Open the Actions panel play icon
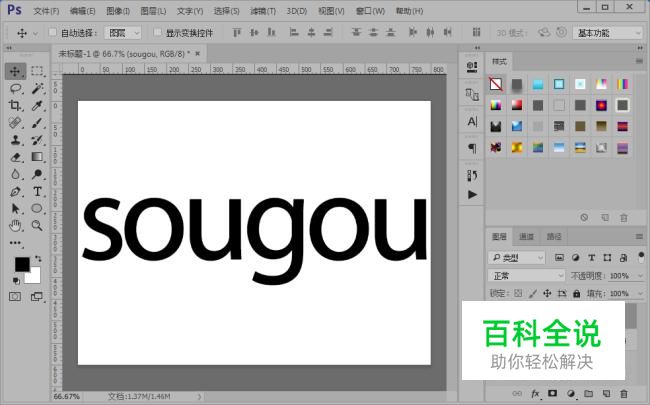The height and width of the screenshot is (405, 650). coord(472,194)
